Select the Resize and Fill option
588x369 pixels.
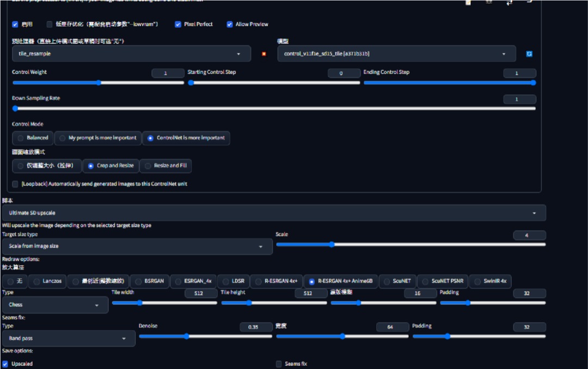pyautogui.click(x=166, y=166)
